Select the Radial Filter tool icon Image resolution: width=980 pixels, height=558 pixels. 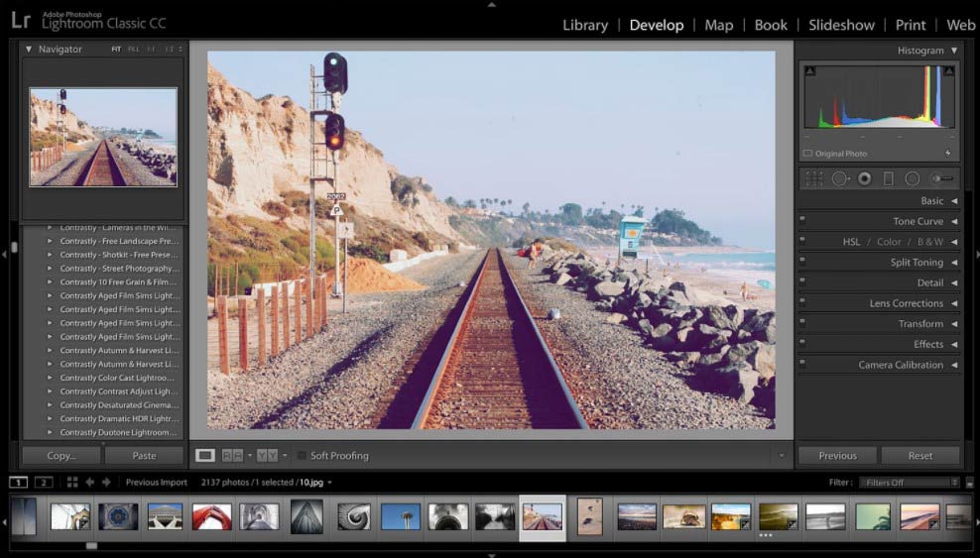tap(913, 178)
